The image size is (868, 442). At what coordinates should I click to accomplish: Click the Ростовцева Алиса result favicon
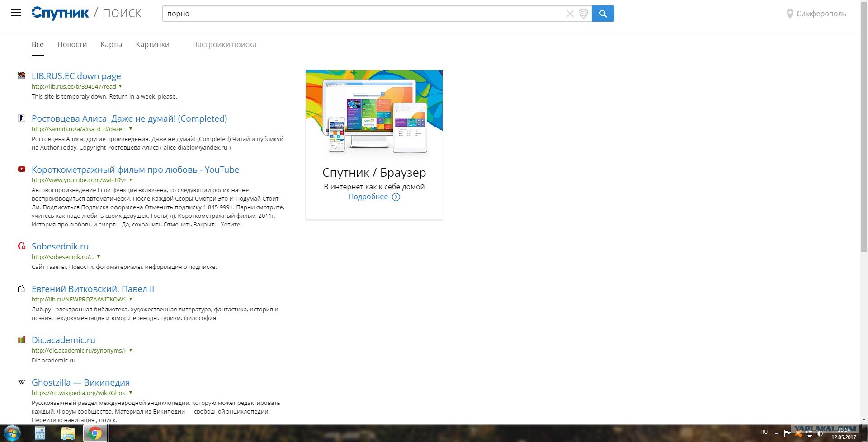point(22,118)
